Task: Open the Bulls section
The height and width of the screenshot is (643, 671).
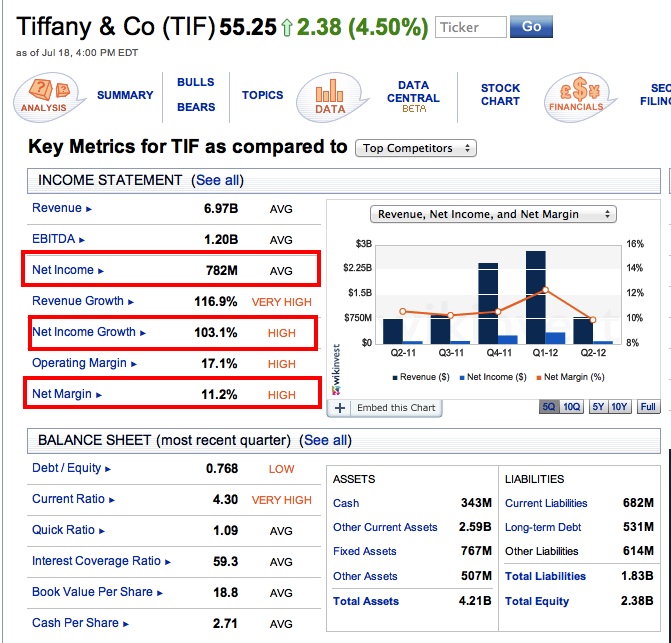Action: click(x=196, y=82)
